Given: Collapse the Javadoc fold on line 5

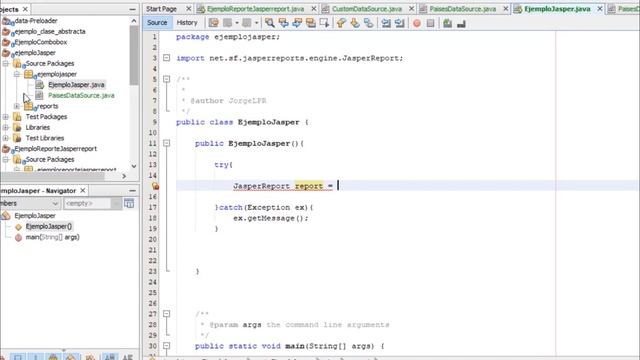Looking at the screenshot, I should click(x=167, y=79).
